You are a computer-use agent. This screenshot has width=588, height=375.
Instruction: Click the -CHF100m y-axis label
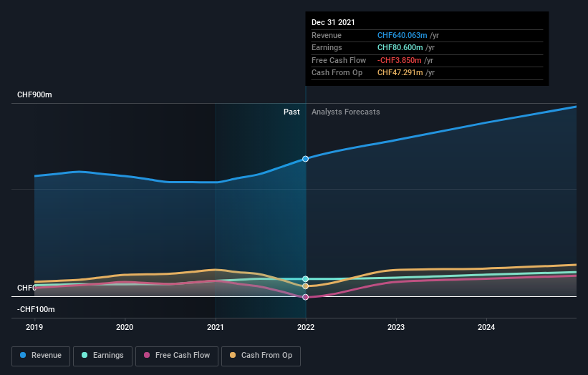(36, 309)
